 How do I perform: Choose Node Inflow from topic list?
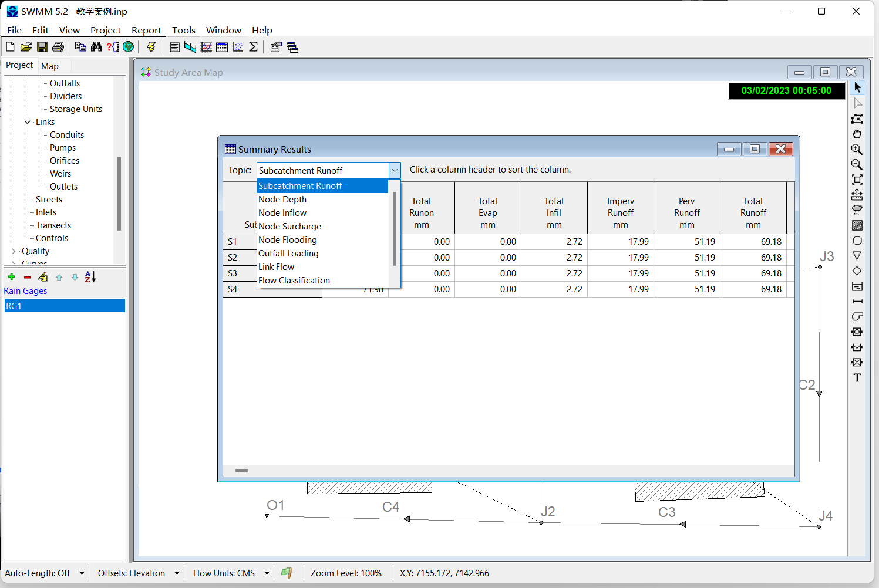tap(323, 213)
